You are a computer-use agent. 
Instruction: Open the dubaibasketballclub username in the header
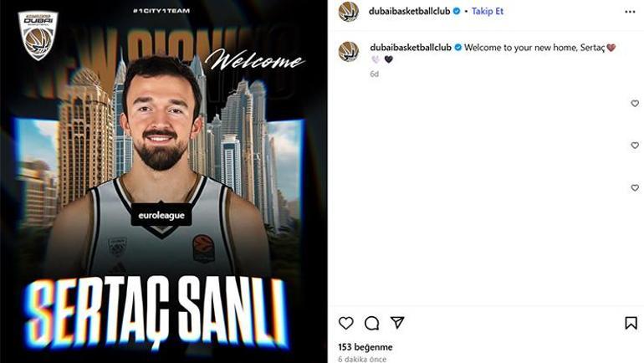(x=409, y=11)
